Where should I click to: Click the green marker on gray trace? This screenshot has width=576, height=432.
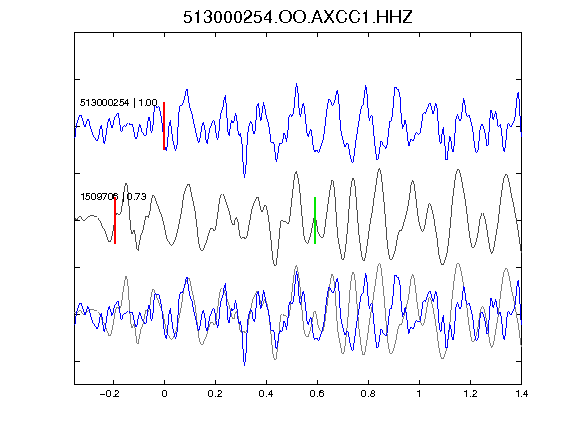(315, 220)
